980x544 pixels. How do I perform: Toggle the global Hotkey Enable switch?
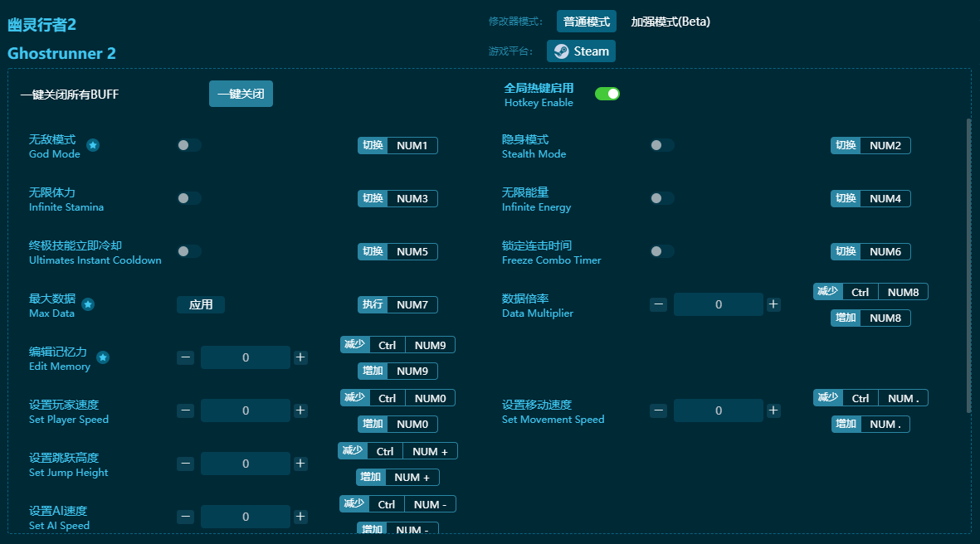(607, 94)
